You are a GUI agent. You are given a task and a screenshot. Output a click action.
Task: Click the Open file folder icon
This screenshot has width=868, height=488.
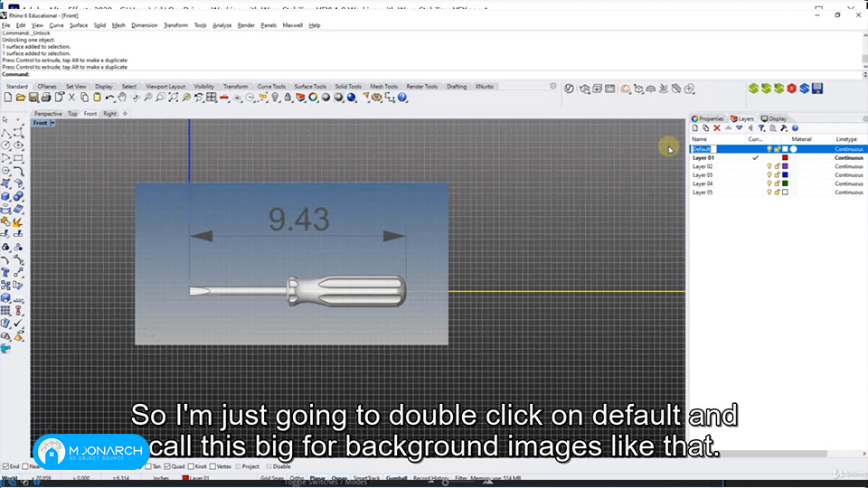pyautogui.click(x=21, y=98)
